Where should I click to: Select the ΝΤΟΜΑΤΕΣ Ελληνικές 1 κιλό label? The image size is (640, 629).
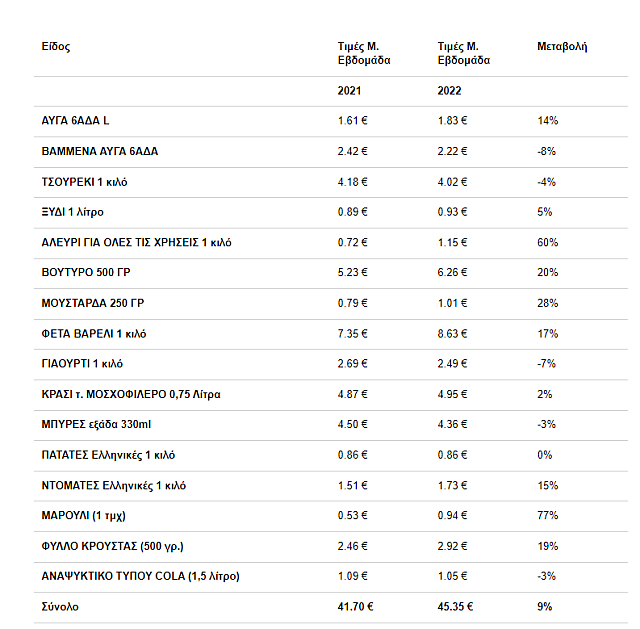click(x=114, y=486)
